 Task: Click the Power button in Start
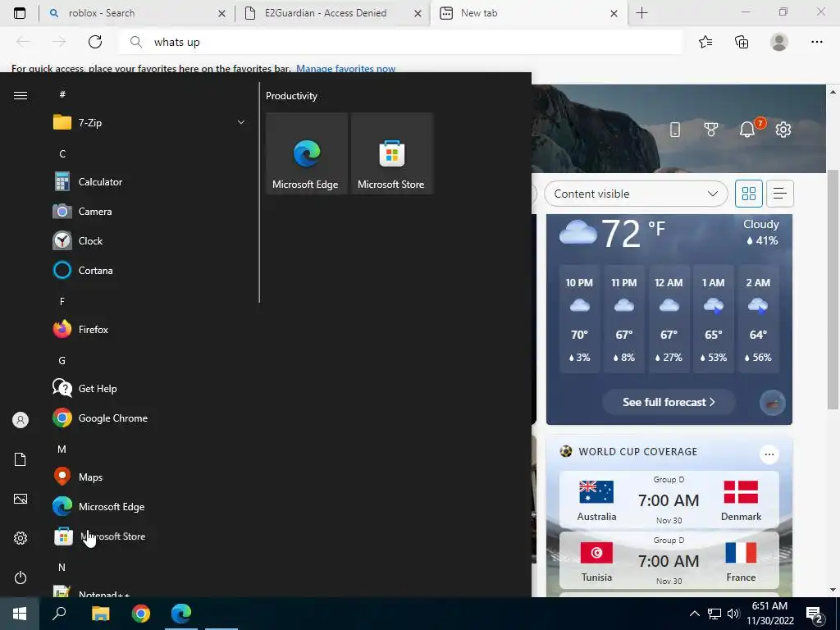click(x=21, y=577)
